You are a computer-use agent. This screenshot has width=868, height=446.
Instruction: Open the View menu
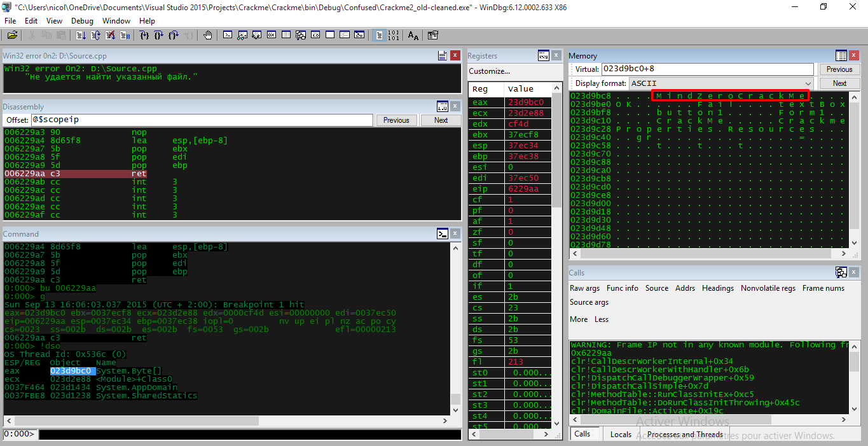coord(55,21)
